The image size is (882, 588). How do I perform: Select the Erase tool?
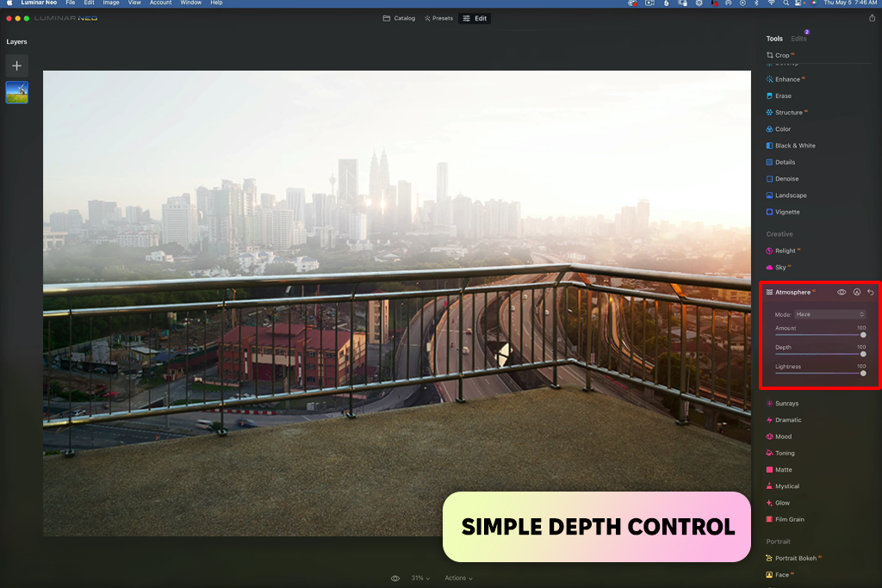pyautogui.click(x=779, y=96)
